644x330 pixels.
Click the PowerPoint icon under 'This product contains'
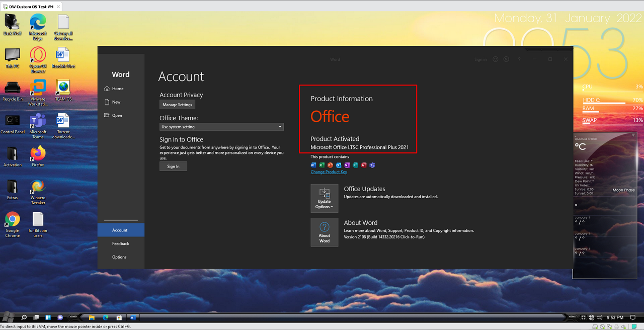pyautogui.click(x=330, y=165)
